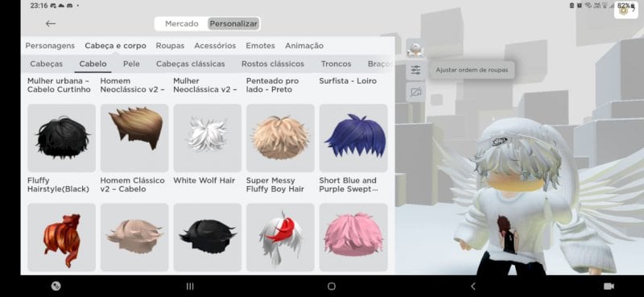Switch to Mercado mode
Screen dimensions: 644x297
(x=182, y=24)
